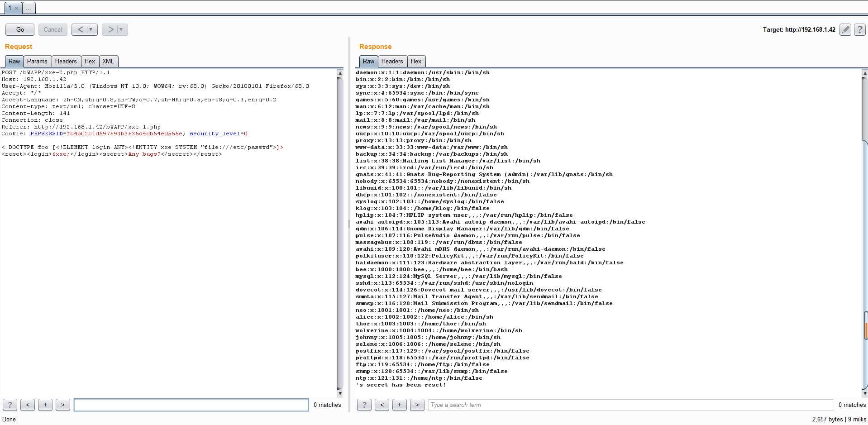Open Response Headers tab
Viewport: 868px width, 425px height.
point(392,61)
